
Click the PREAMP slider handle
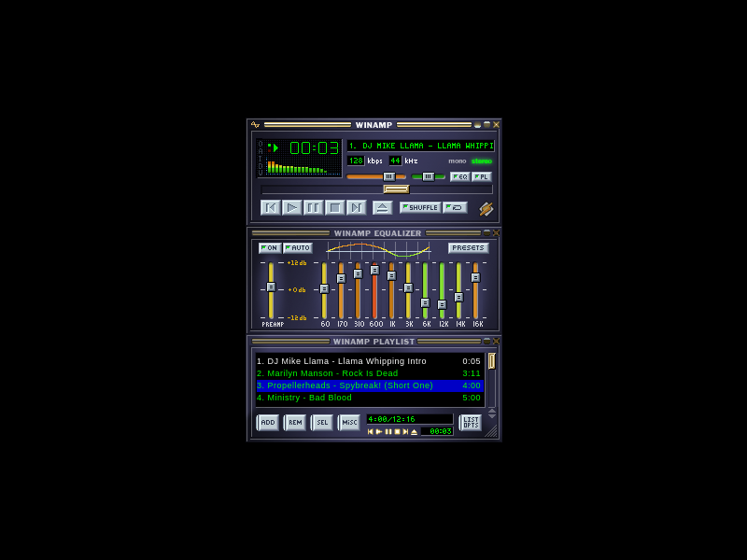271,287
